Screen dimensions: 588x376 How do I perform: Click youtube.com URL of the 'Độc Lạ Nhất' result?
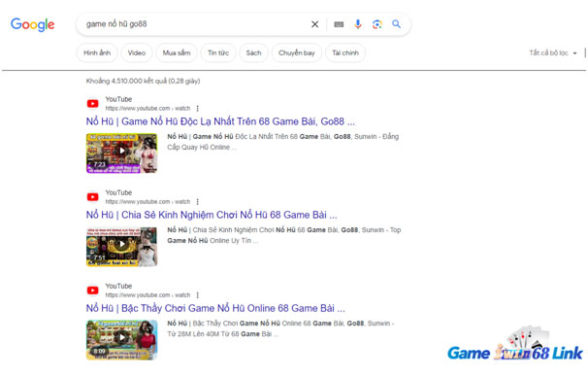point(147,109)
